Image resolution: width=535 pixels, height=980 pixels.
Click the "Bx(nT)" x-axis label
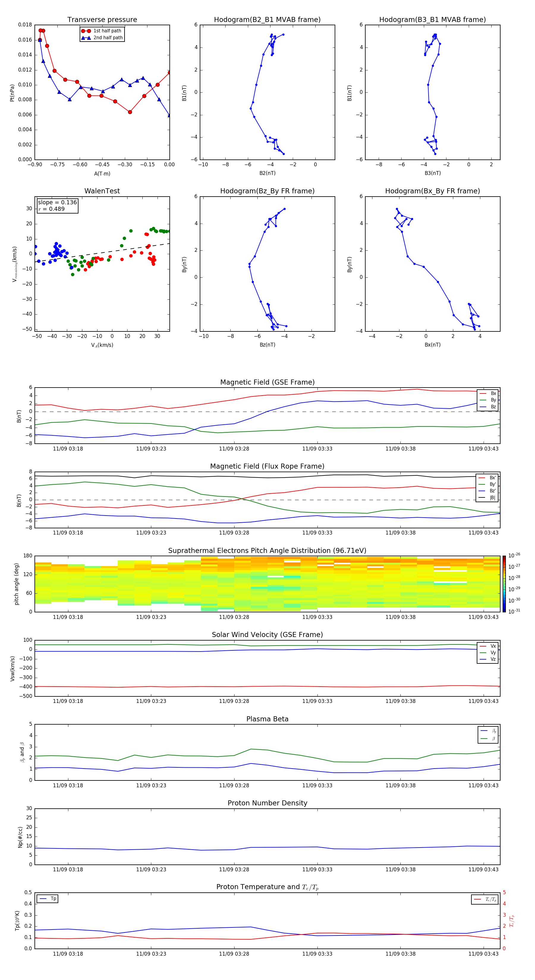click(x=432, y=345)
